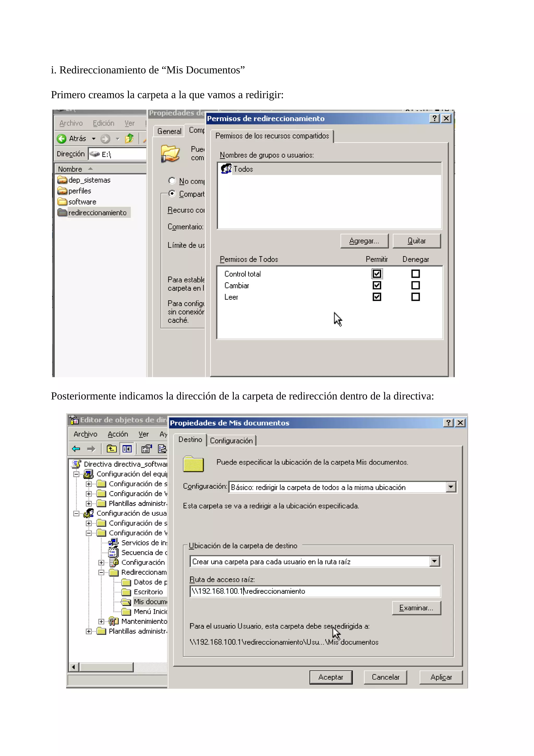534x756 pixels.
Task: Click the Dirección address field E:\
Action: tap(117, 154)
